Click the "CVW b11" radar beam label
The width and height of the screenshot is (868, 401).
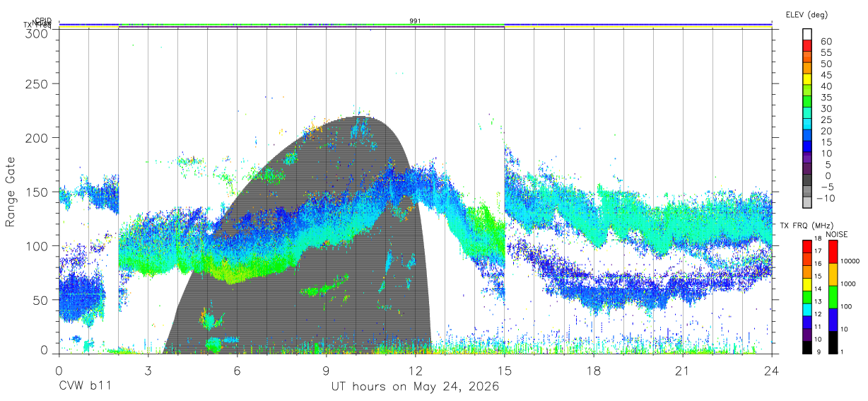pos(85,387)
